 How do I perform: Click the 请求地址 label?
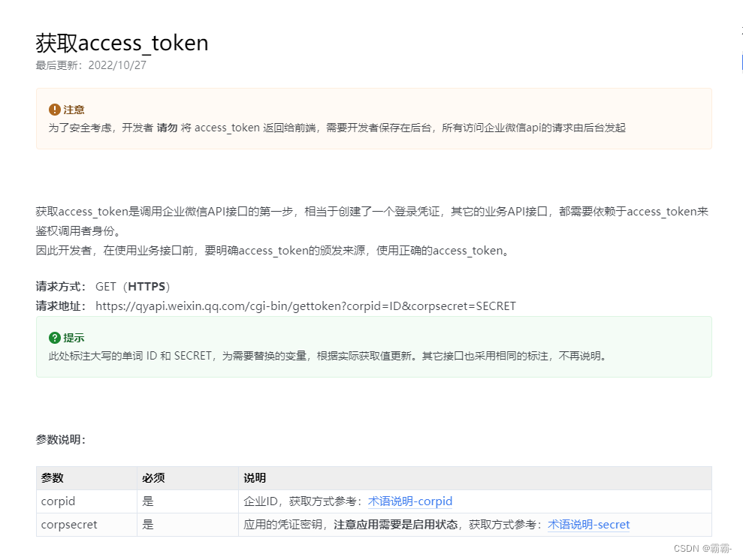(x=61, y=306)
